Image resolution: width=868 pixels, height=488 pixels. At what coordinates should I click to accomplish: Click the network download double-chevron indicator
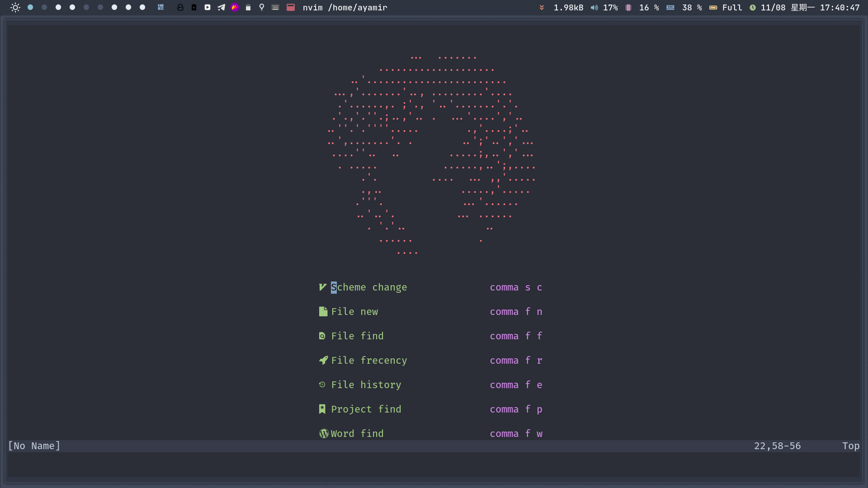tap(542, 8)
